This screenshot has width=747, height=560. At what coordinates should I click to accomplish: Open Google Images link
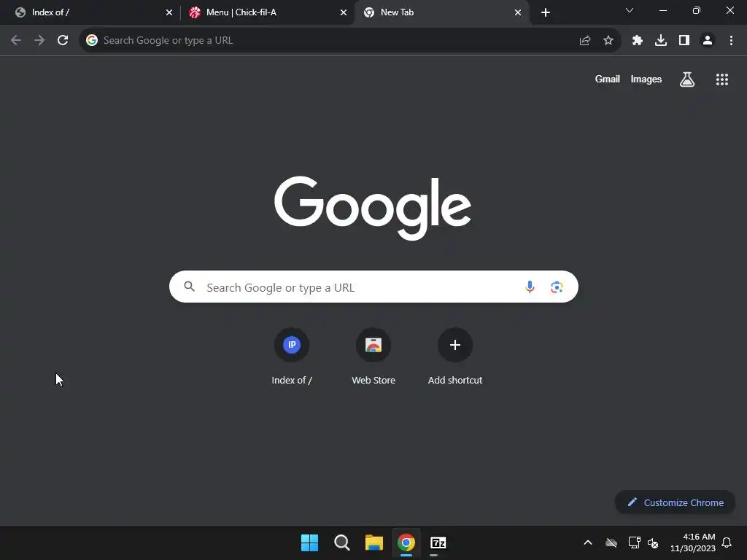[x=646, y=79]
